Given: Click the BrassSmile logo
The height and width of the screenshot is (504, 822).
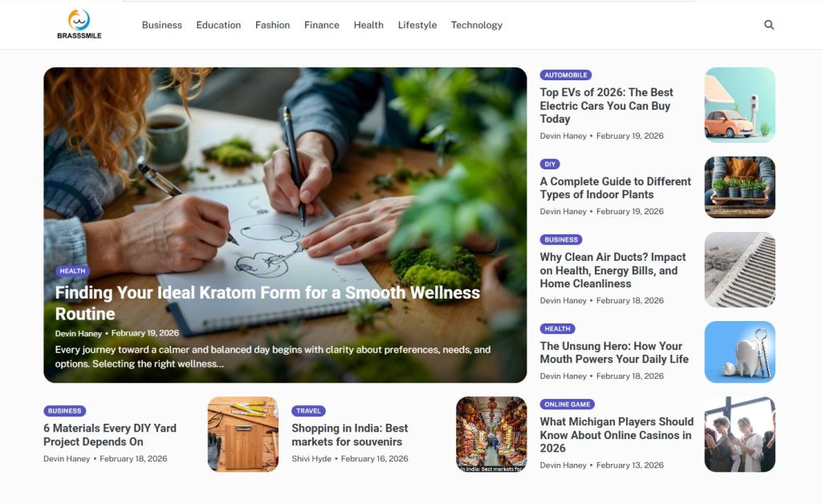Looking at the screenshot, I should coord(79,24).
